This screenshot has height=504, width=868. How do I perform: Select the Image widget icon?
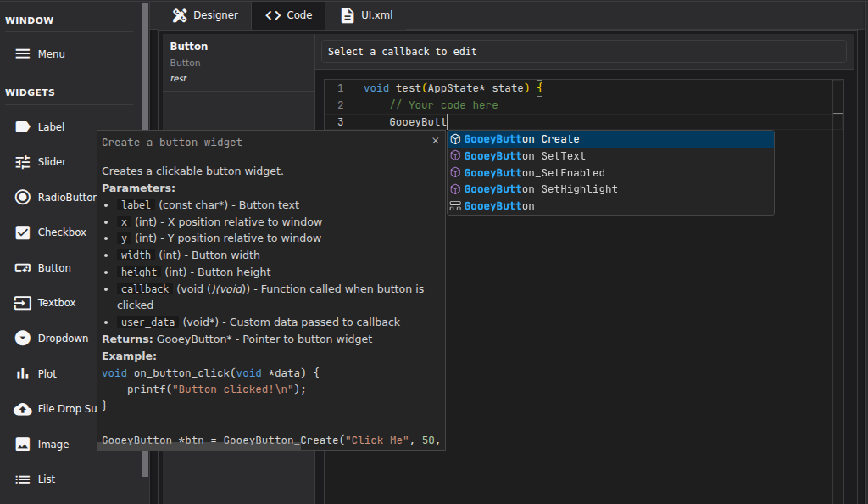23,444
